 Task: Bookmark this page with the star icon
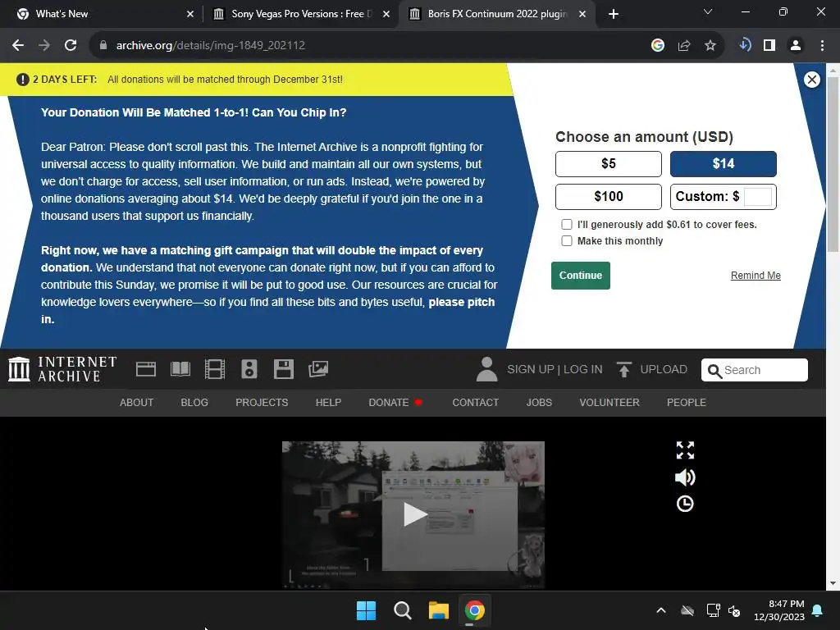pos(710,46)
